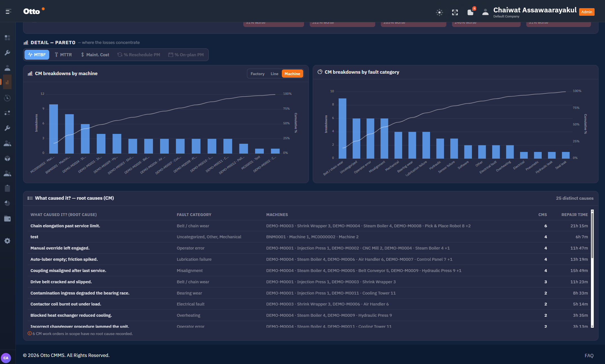Sort by the FAULT CATEGORY column header
This screenshot has width=605, height=364.
coord(194,215)
